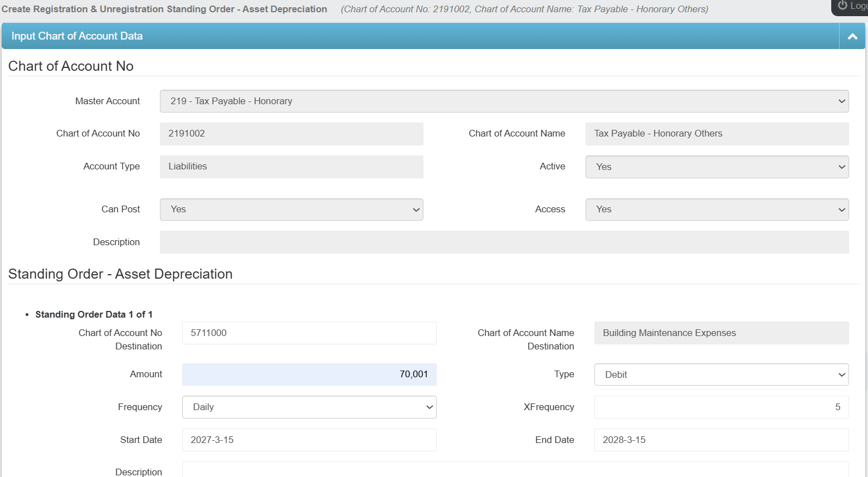Click the Start Date field
Screen dimensions: 868x477
coord(309,440)
